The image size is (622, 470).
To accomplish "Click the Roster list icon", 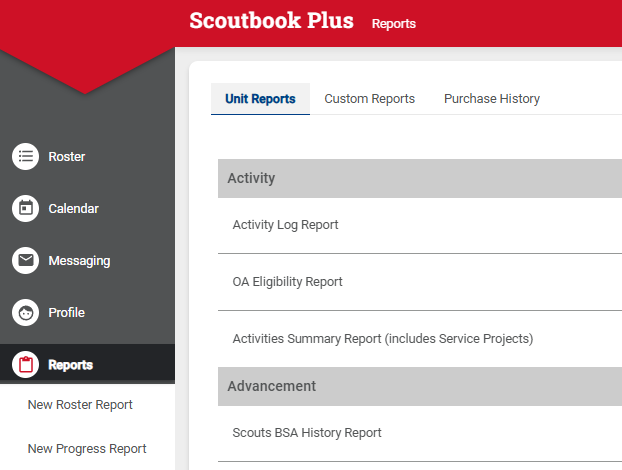I will coord(25,157).
